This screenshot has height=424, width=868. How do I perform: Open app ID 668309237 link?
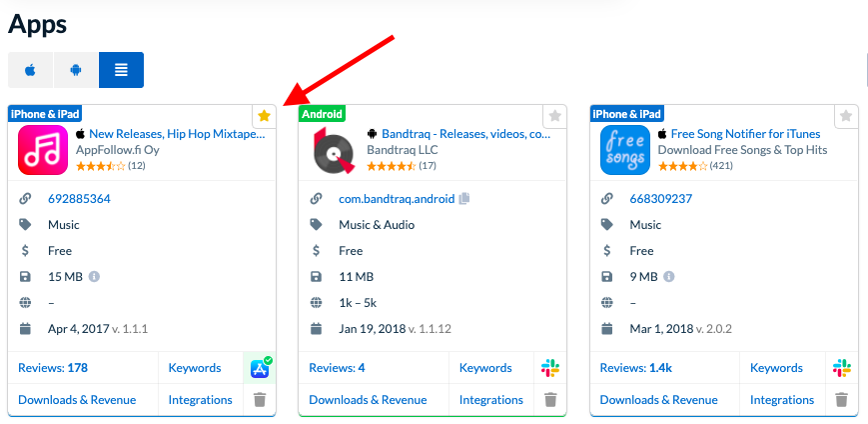[661, 198]
